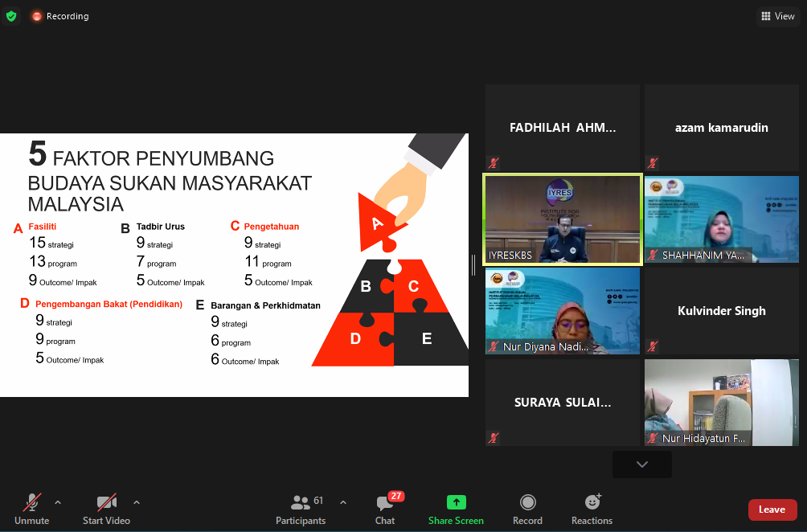The image size is (807, 532).
Task: Unmute the microphone
Action: point(32,503)
